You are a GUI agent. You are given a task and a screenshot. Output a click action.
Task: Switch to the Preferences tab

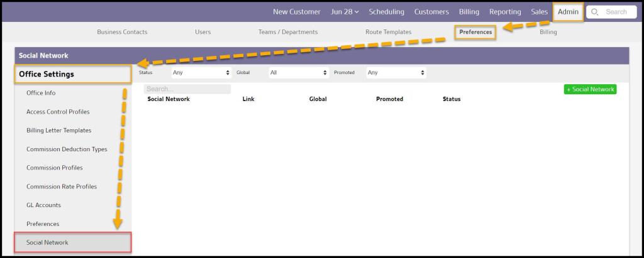coord(475,32)
